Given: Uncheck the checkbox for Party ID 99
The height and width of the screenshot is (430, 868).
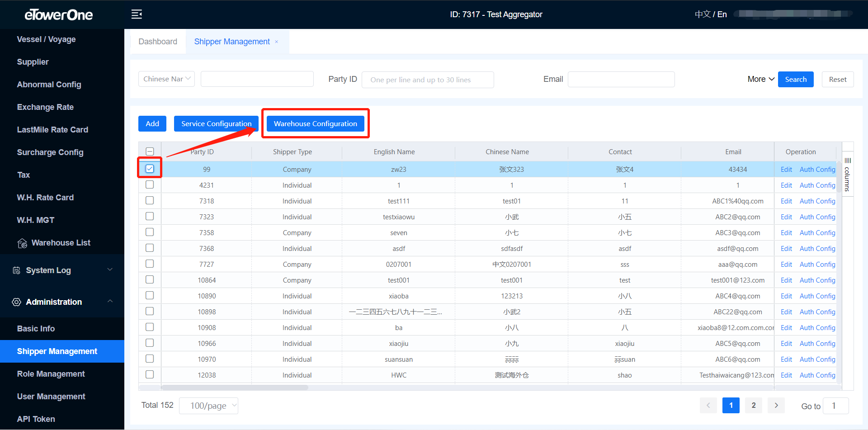Looking at the screenshot, I should [x=150, y=169].
